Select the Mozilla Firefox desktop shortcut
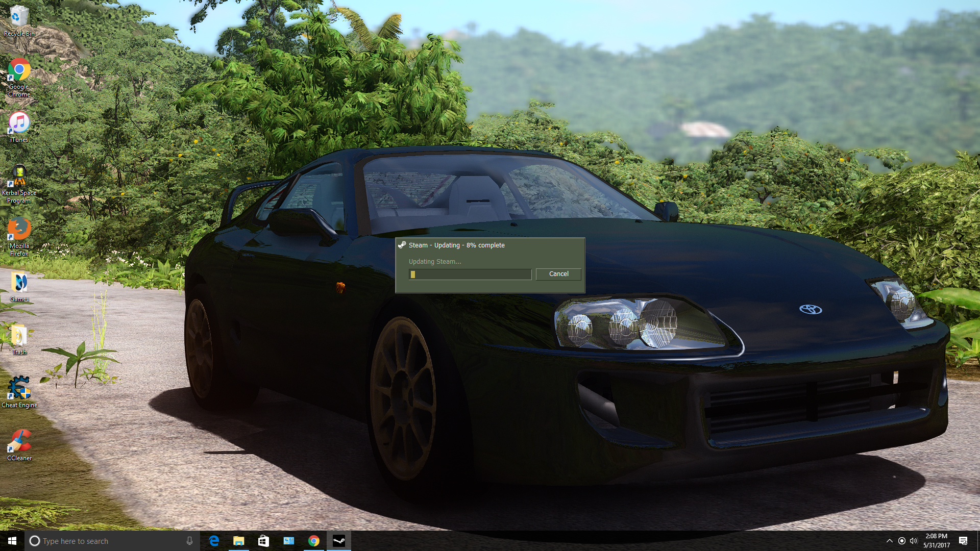980x551 pixels. (19, 237)
